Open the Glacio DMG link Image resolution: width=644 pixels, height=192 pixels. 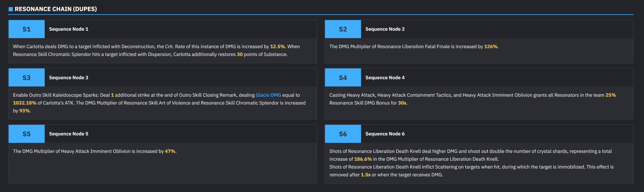(268, 95)
